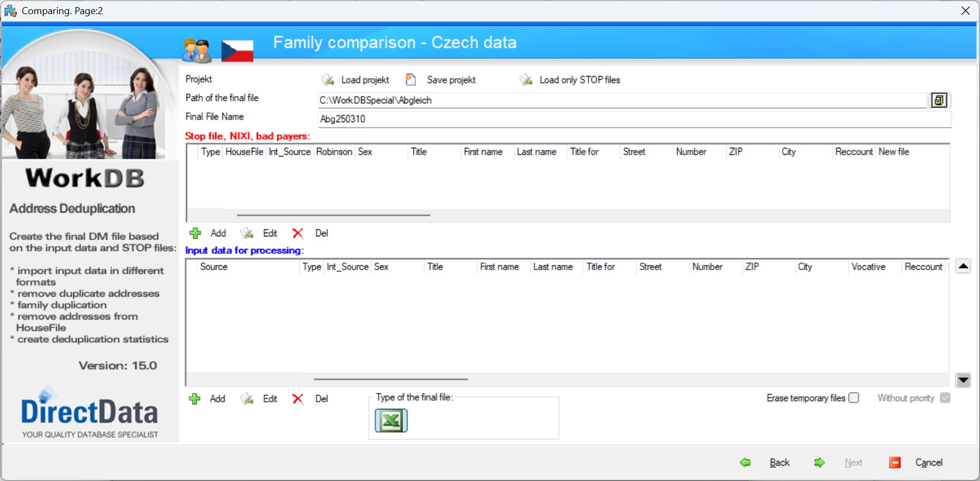The height and width of the screenshot is (481, 980).
Task: Click the family people icon in header
Action: (x=196, y=51)
